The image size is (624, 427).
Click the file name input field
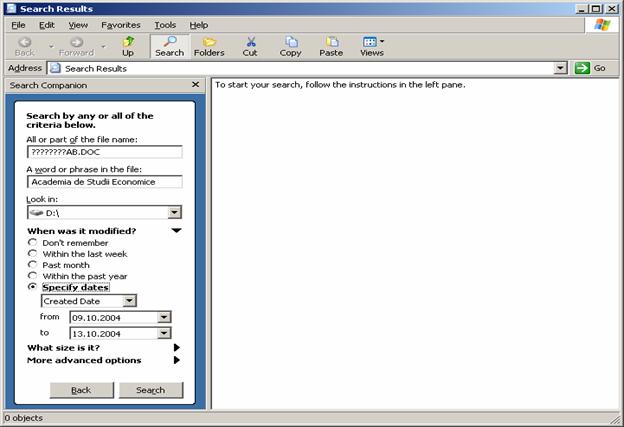click(104, 152)
